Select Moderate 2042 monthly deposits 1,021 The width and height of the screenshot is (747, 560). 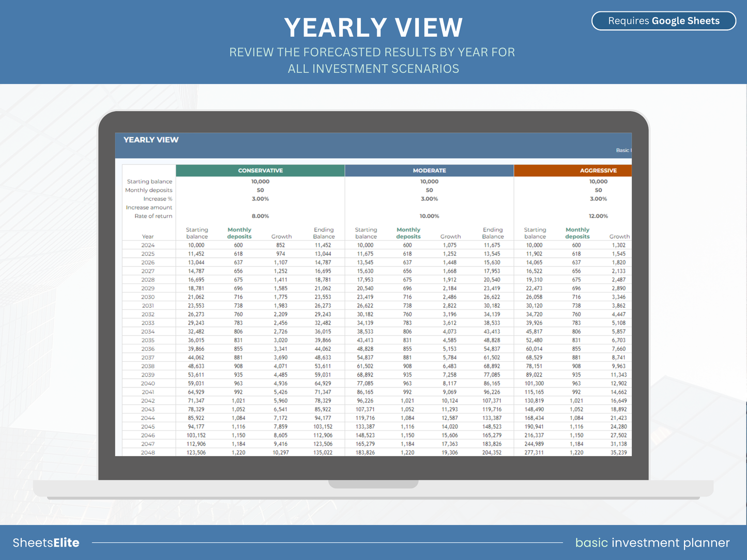coord(407,401)
